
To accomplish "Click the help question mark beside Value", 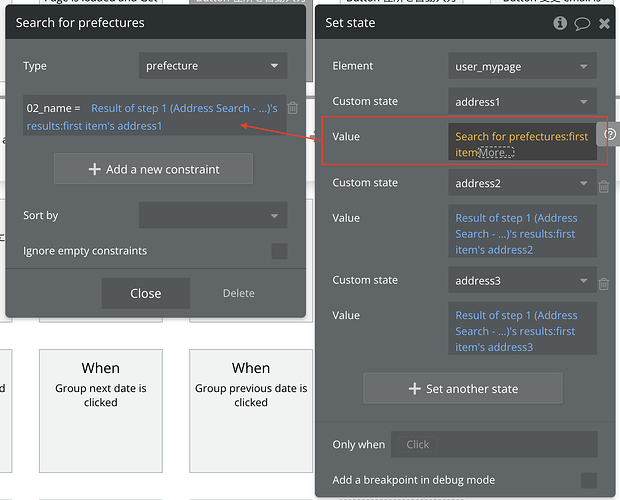I will [x=610, y=134].
